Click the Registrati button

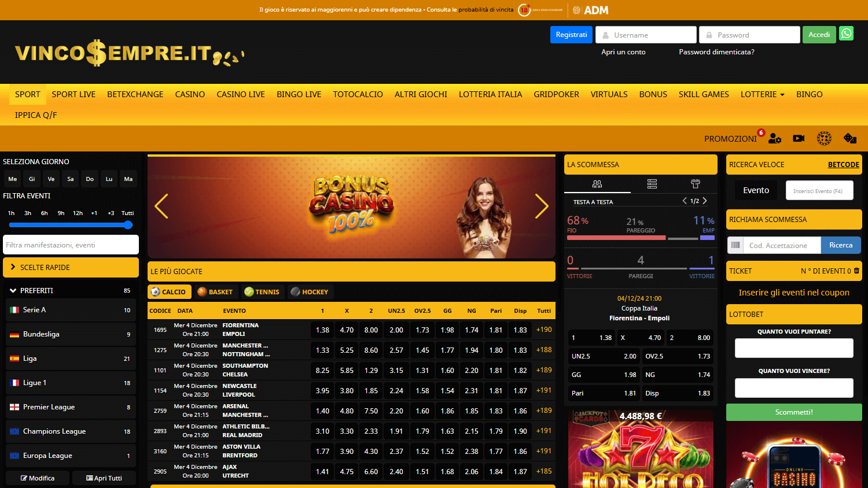pos(571,35)
